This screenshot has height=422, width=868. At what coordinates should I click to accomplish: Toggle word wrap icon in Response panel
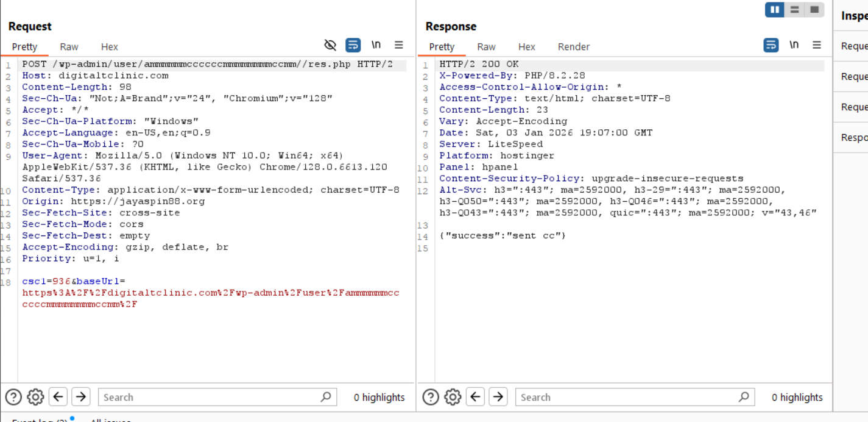pos(771,45)
